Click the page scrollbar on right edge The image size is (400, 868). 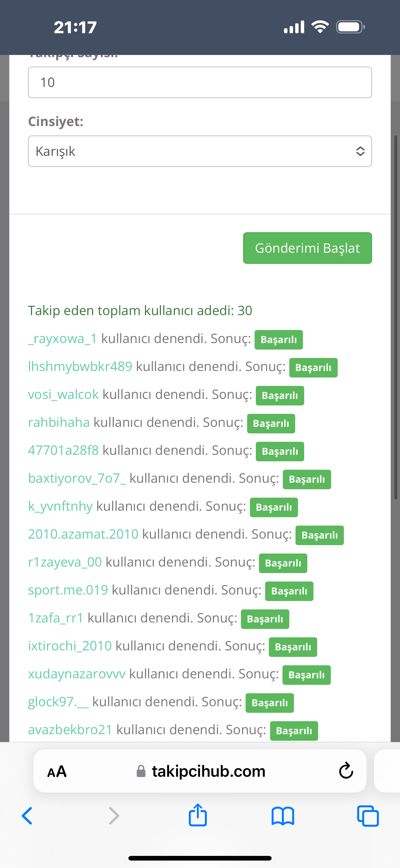pyautogui.click(x=396, y=317)
